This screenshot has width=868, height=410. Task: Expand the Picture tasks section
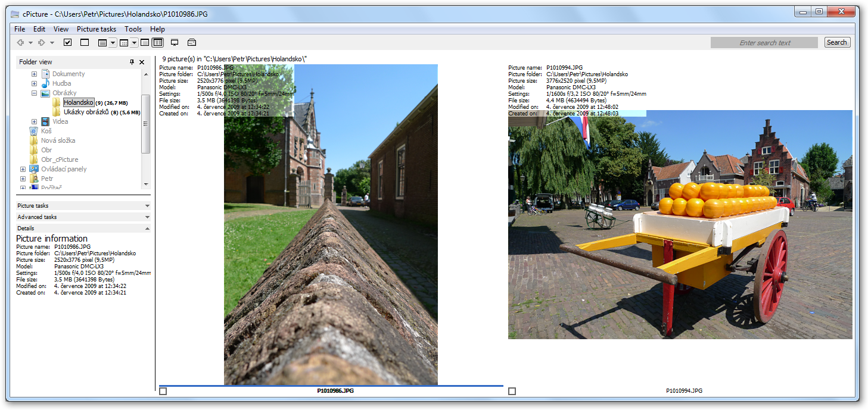tap(83, 206)
